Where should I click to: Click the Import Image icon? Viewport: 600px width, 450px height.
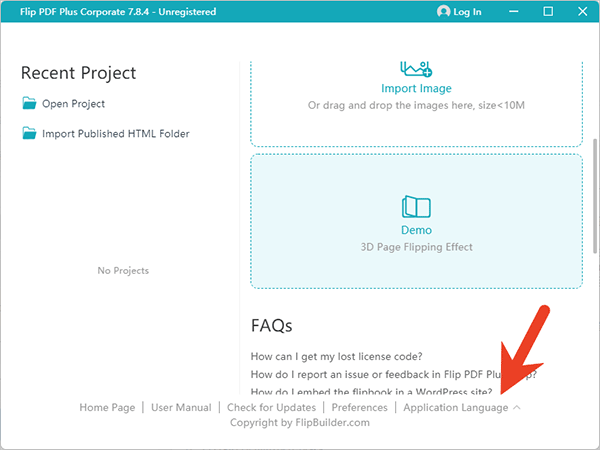pos(416,69)
